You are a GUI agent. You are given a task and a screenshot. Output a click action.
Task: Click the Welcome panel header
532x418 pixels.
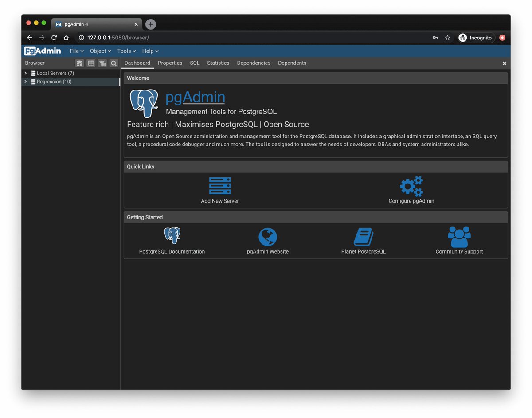(316, 78)
